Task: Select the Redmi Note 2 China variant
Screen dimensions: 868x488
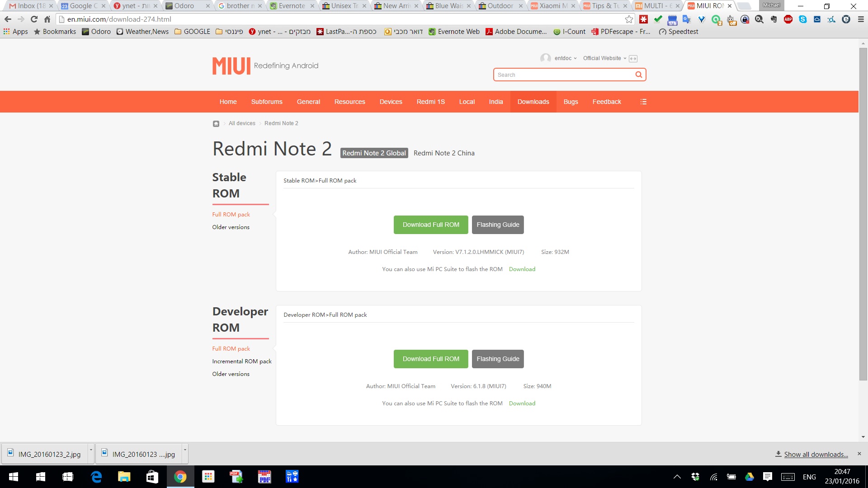Action: click(444, 153)
